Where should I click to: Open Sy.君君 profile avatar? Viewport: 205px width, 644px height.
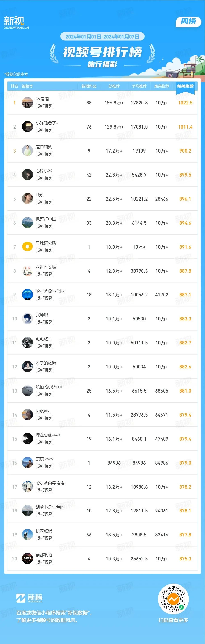(27, 103)
